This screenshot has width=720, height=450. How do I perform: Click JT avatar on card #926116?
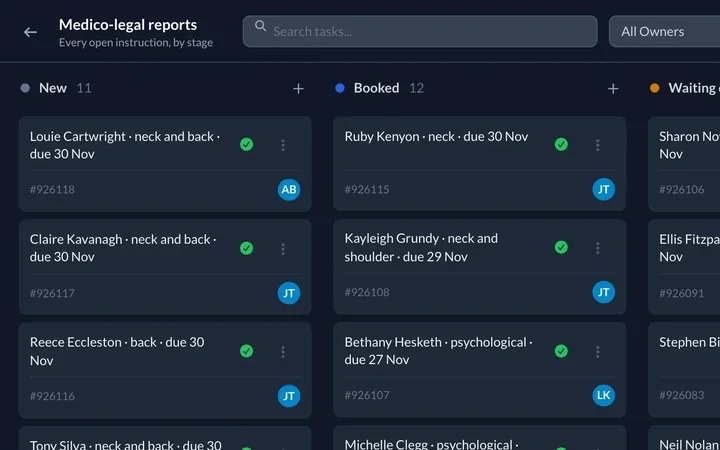click(289, 396)
